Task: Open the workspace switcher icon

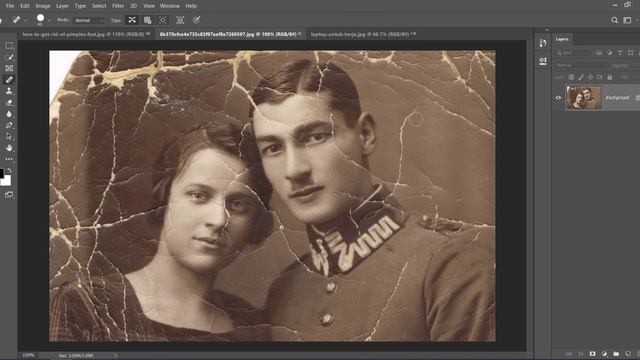Action: (627, 20)
